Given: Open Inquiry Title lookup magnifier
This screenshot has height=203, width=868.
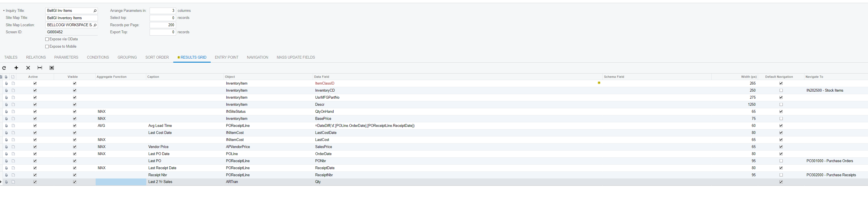Looking at the screenshot, I should coord(95,11).
